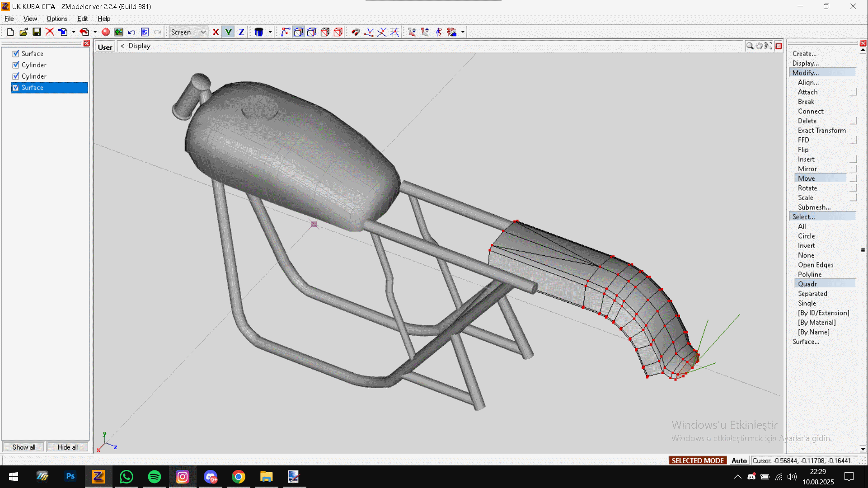868x488 pixels.
Task: Click the Save file toolbar icon
Action: (x=37, y=32)
